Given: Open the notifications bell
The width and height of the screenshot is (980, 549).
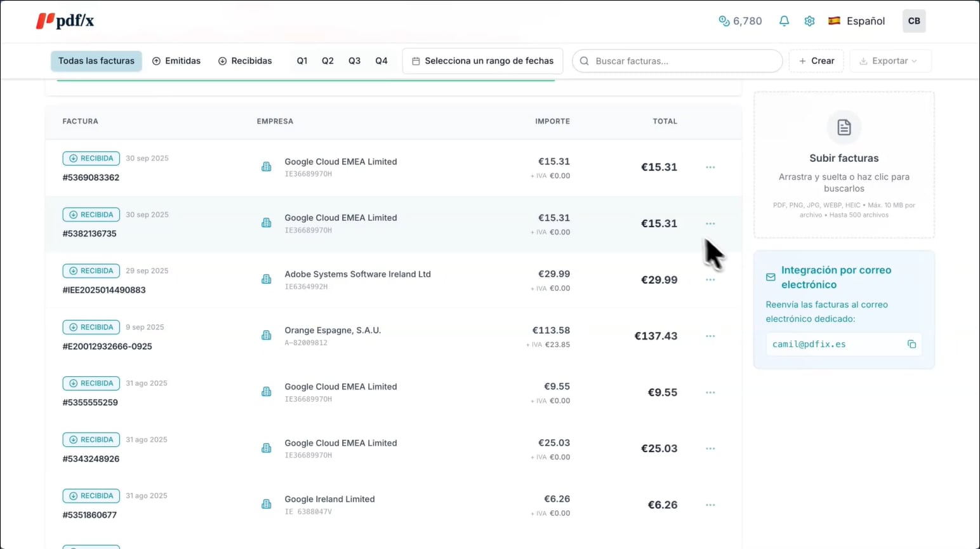Looking at the screenshot, I should 784,21.
